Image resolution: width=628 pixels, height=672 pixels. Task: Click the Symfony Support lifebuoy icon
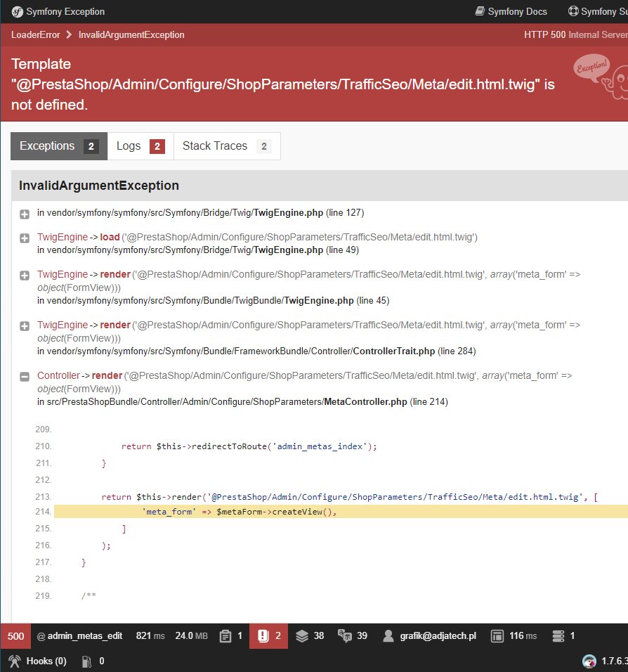click(x=573, y=11)
